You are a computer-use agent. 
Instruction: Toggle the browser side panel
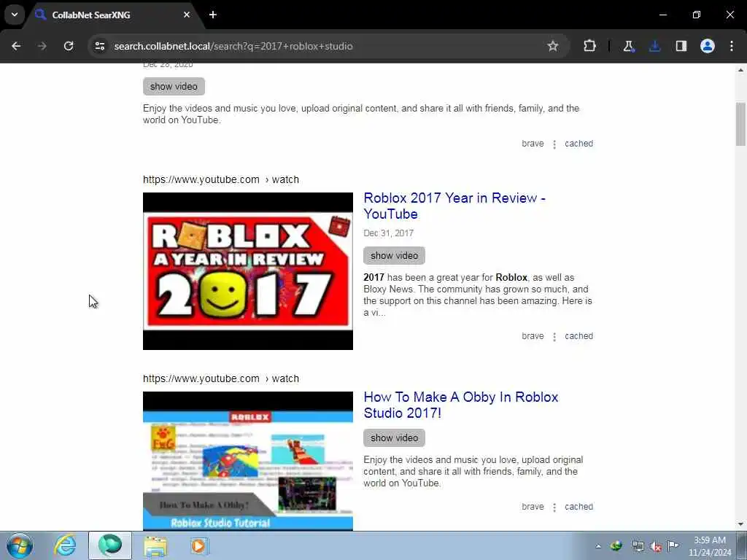681,46
